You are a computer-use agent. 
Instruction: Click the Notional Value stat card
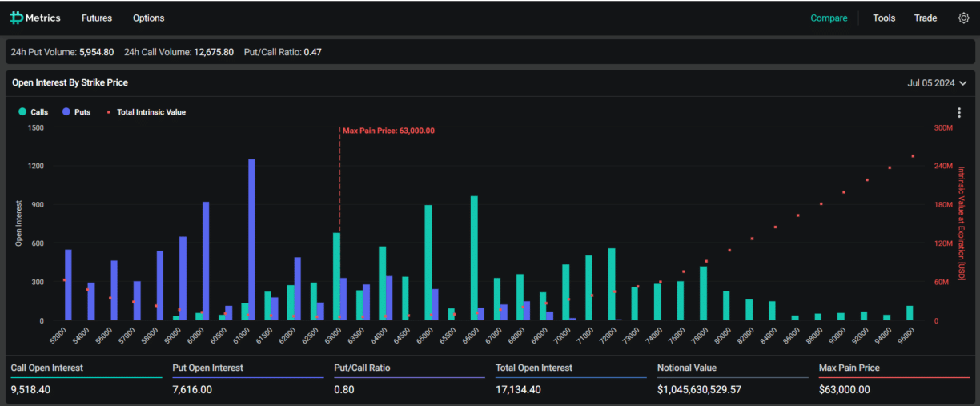pyautogui.click(x=733, y=379)
